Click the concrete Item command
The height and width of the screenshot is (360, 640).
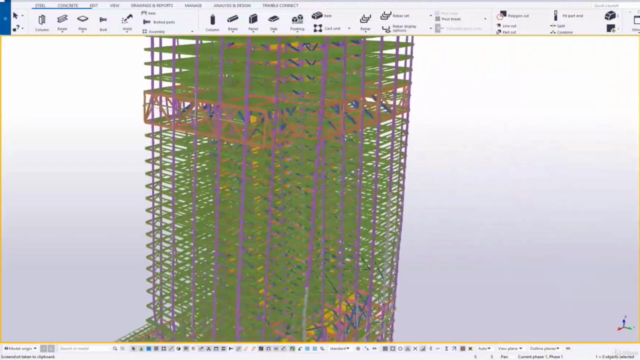(x=322, y=16)
